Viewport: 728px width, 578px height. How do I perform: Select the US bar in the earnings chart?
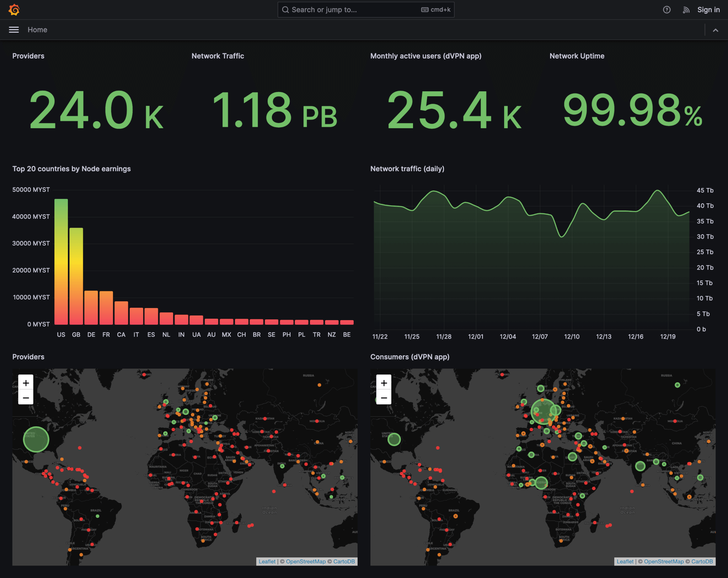point(61,261)
